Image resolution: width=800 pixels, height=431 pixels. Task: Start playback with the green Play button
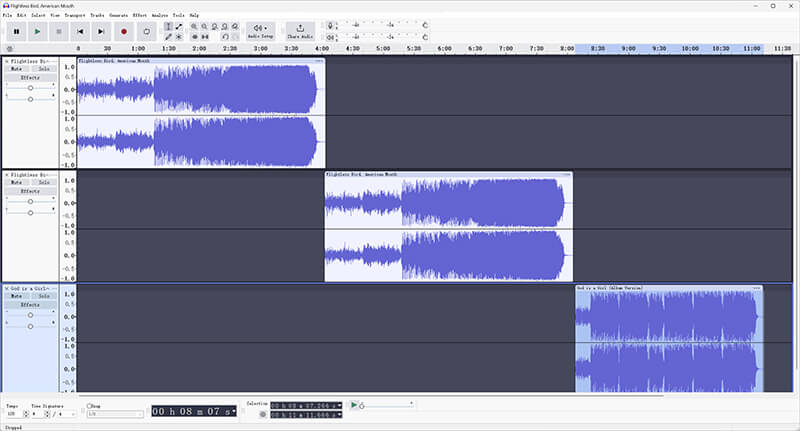pyautogui.click(x=37, y=32)
